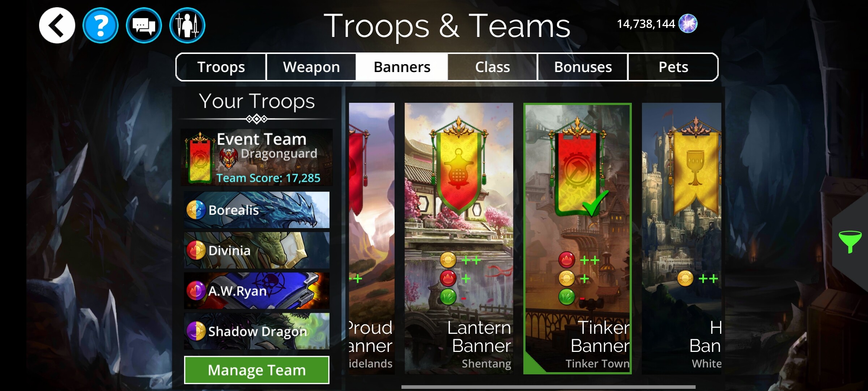The image size is (868, 391).
Task: Switch to the Troops tab
Action: point(221,67)
